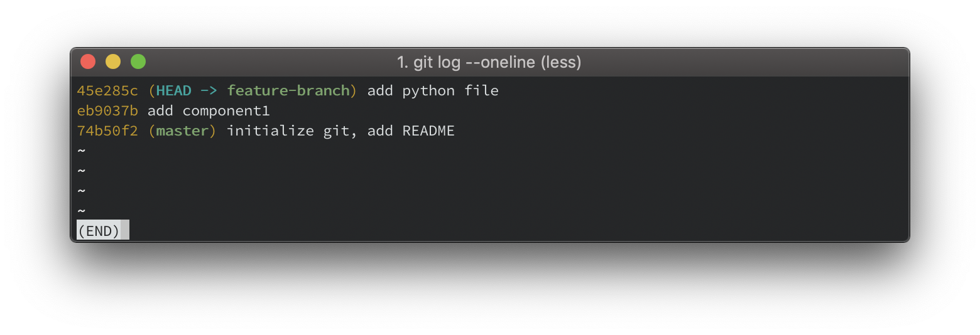
Task: Select commit hash eb9037b
Action: (x=107, y=111)
